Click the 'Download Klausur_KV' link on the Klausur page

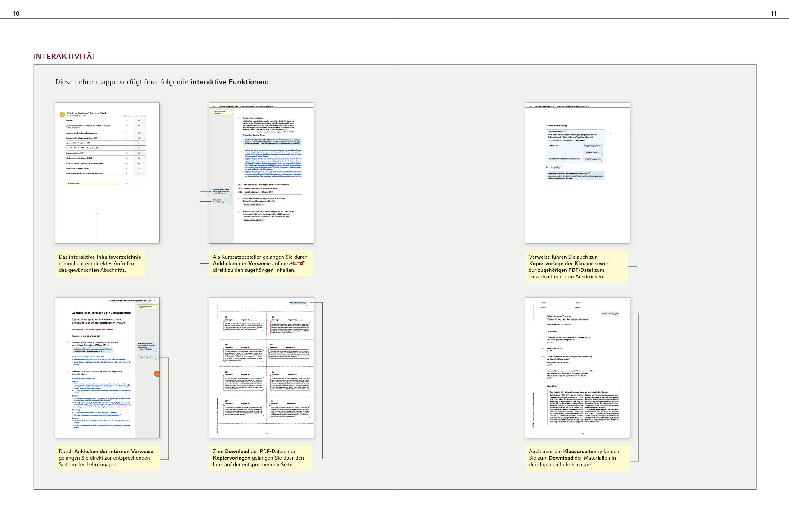[610, 313]
